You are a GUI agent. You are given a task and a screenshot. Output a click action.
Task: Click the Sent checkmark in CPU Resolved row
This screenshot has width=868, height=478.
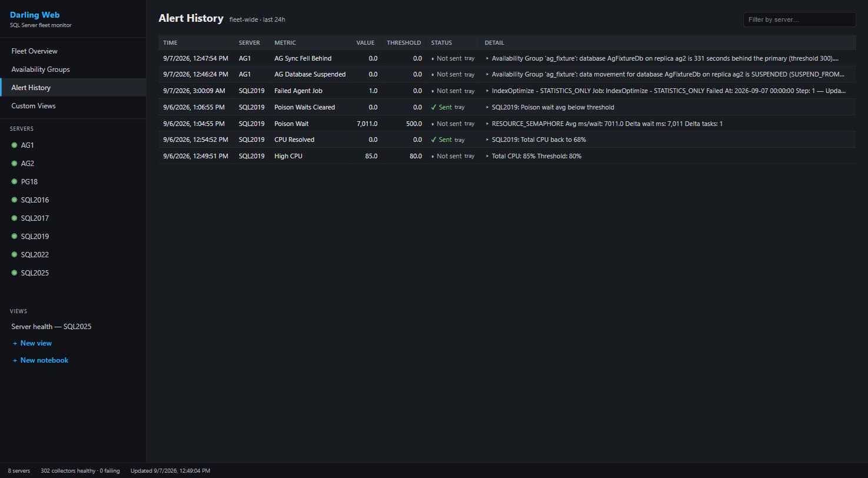(434, 140)
